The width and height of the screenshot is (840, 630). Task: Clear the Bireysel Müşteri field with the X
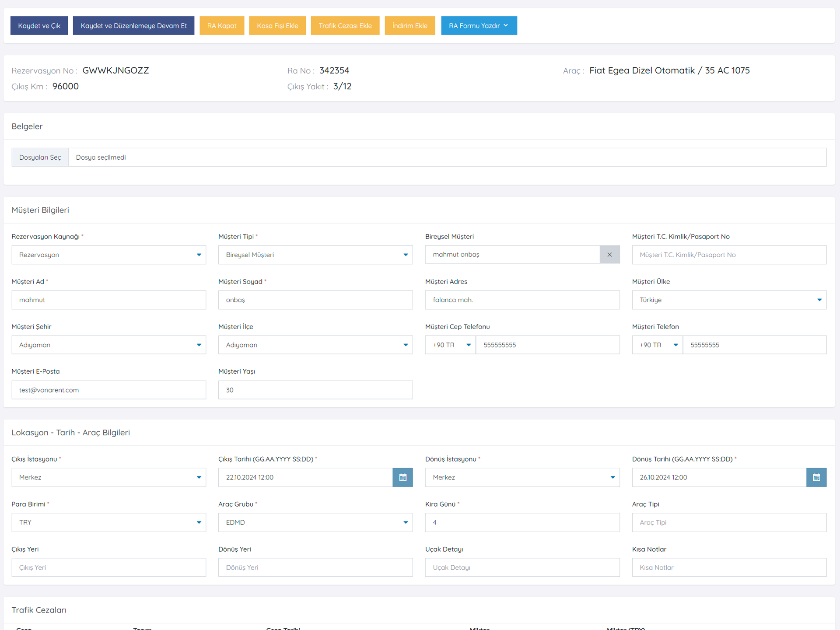point(609,255)
